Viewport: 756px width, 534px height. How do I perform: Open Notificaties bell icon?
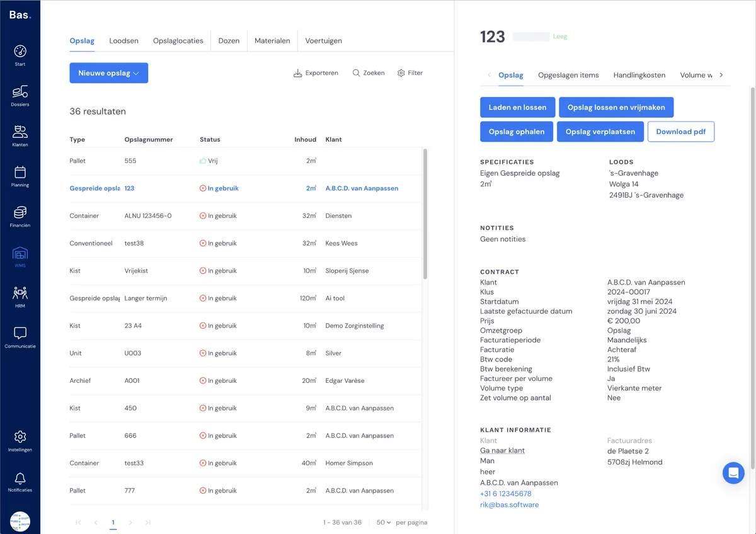[20, 477]
